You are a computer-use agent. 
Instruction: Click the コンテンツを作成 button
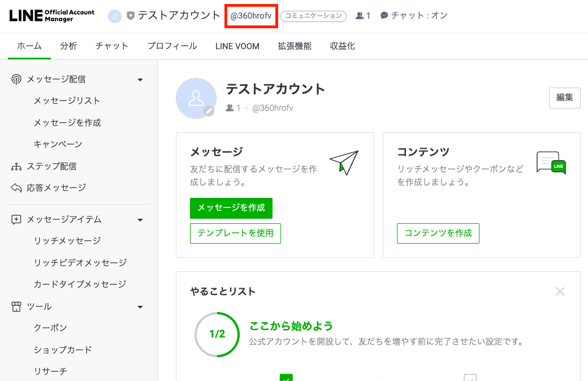pyautogui.click(x=438, y=233)
